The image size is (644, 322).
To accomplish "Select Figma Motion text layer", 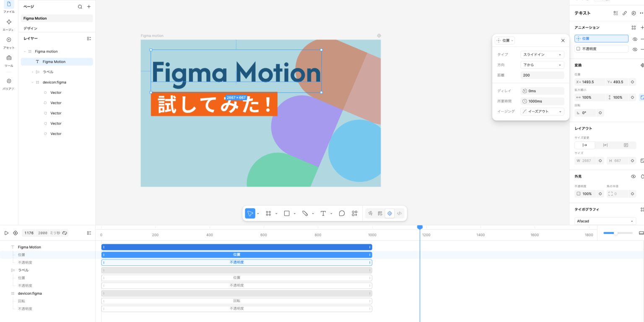I will point(57,62).
